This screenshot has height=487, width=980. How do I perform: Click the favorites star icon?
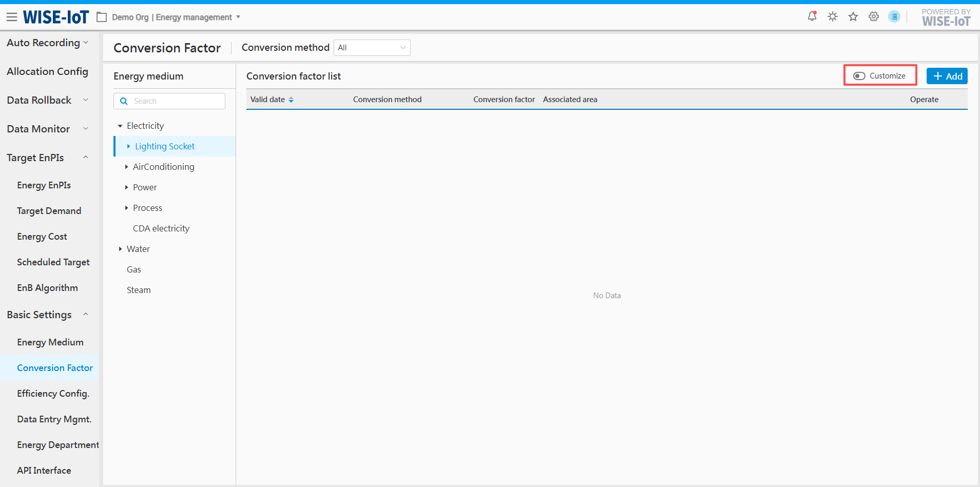pyautogui.click(x=853, y=17)
